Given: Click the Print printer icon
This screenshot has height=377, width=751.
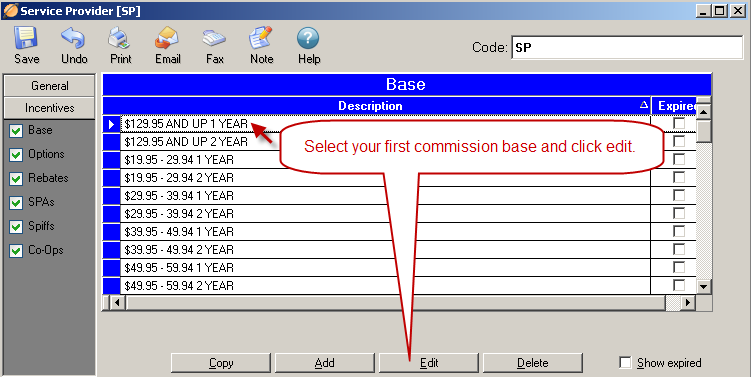Looking at the screenshot, I should point(120,38).
